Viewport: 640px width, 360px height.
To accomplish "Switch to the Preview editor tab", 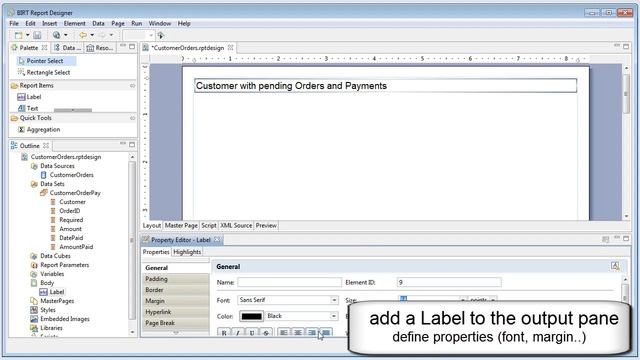I will point(266,225).
